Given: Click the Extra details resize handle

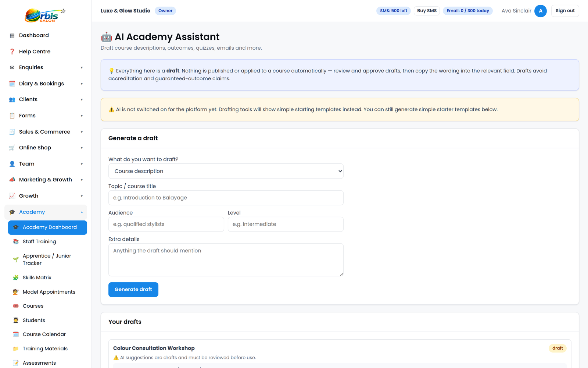Looking at the screenshot, I should pyautogui.click(x=341, y=274).
